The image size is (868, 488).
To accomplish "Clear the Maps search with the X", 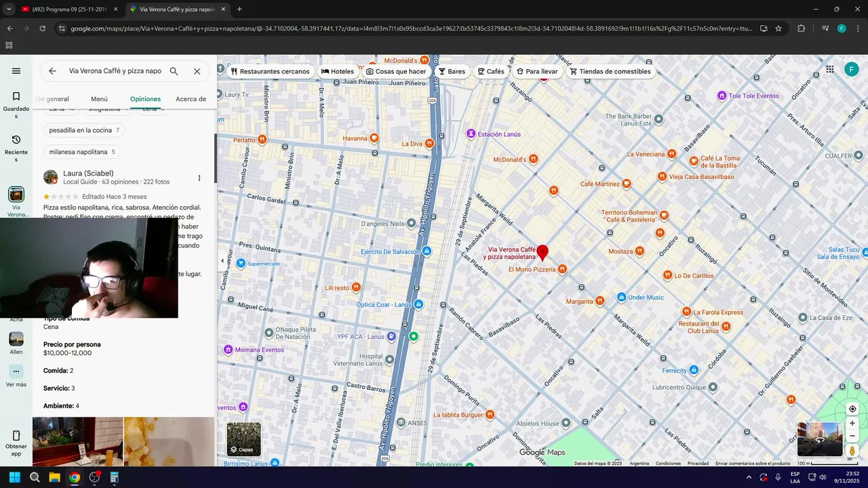I will coord(197,71).
